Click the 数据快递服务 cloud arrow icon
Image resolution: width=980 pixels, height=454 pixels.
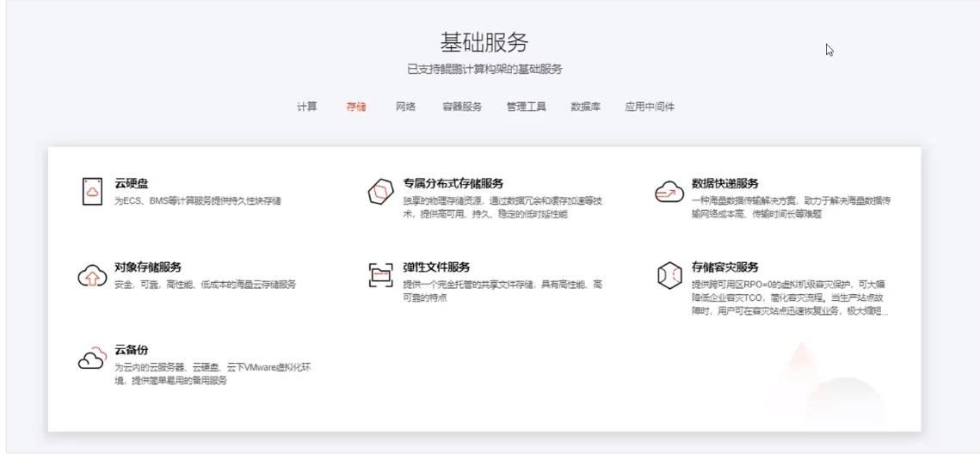669,191
